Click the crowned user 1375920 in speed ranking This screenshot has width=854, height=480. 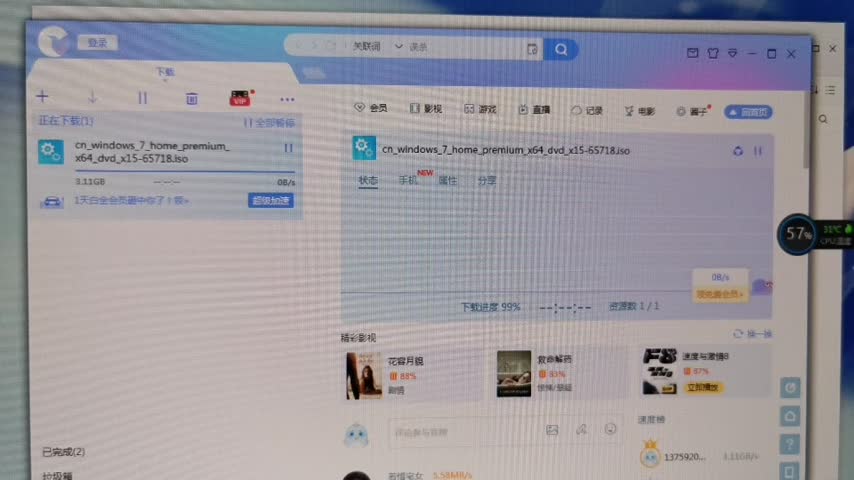[x=673, y=456]
